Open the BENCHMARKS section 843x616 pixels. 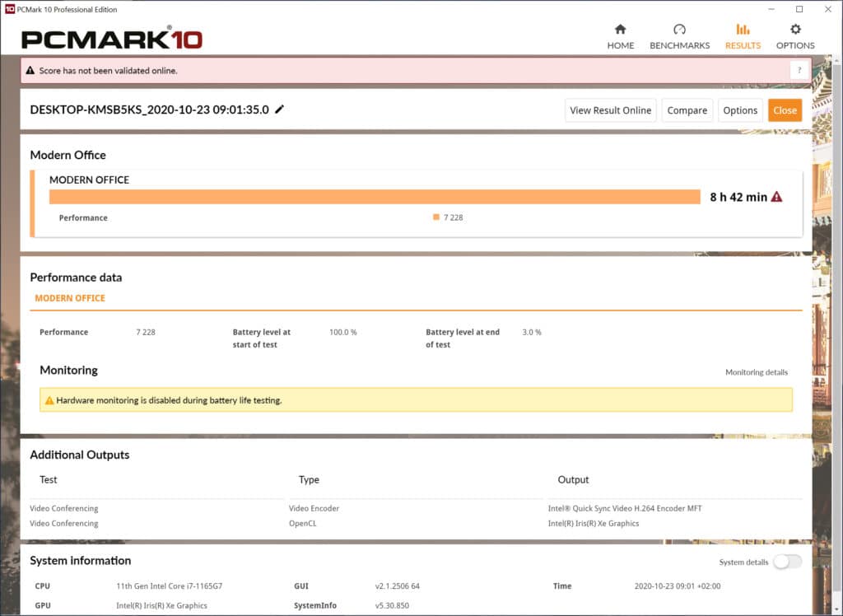[x=679, y=37]
